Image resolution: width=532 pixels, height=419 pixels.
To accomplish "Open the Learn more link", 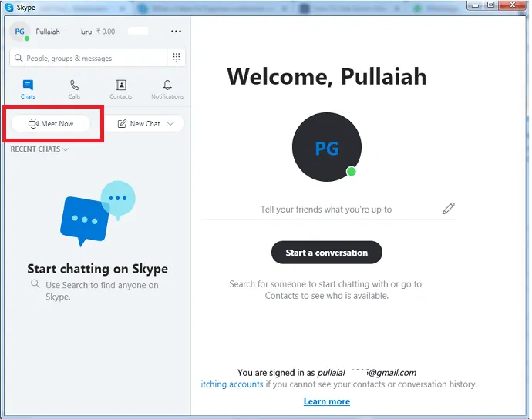I will 327,401.
